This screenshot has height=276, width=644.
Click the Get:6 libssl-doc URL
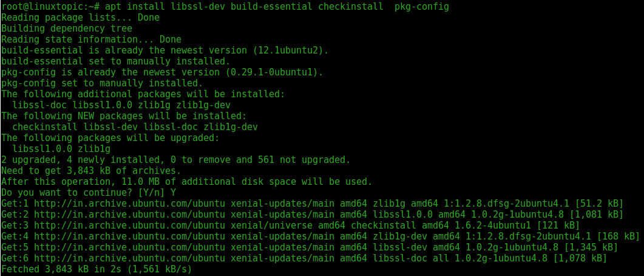click(x=129, y=258)
